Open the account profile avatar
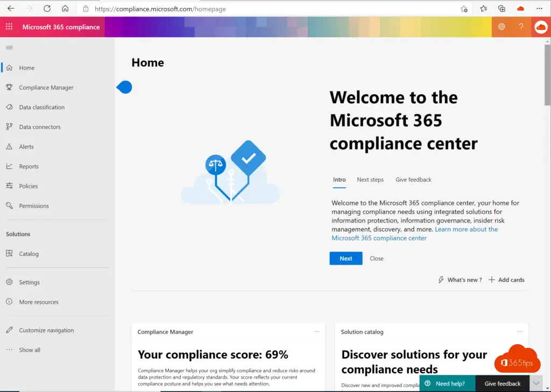 [x=541, y=27]
